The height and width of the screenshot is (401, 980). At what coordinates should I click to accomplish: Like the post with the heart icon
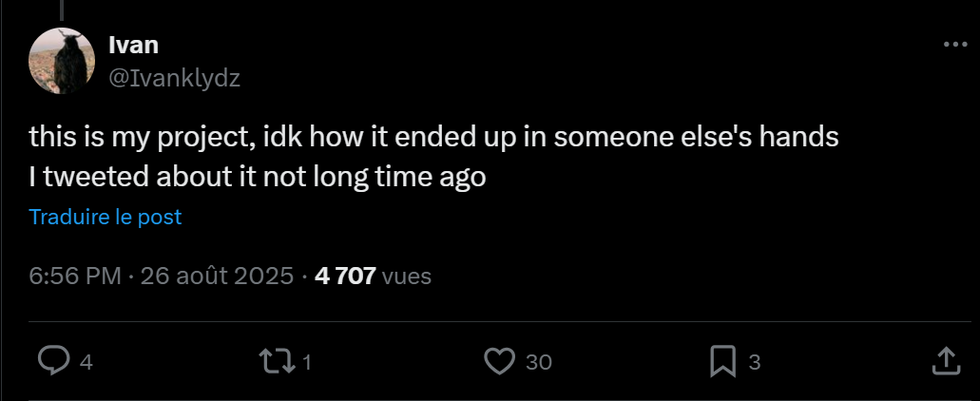pyautogui.click(x=498, y=360)
